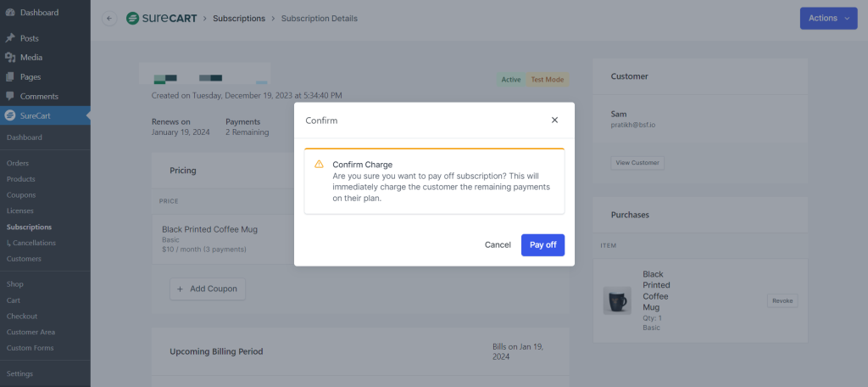The width and height of the screenshot is (868, 387).
Task: Open Subscriptions breadcrumb link
Action: pyautogui.click(x=238, y=19)
